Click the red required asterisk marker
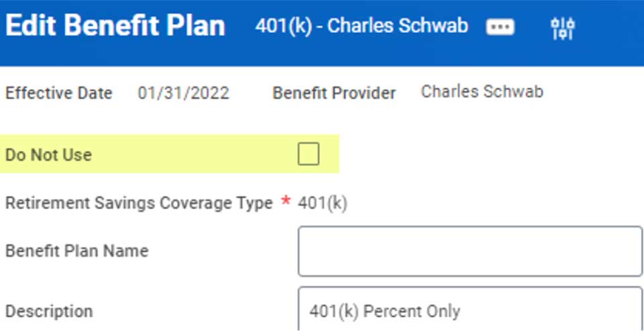 [286, 201]
